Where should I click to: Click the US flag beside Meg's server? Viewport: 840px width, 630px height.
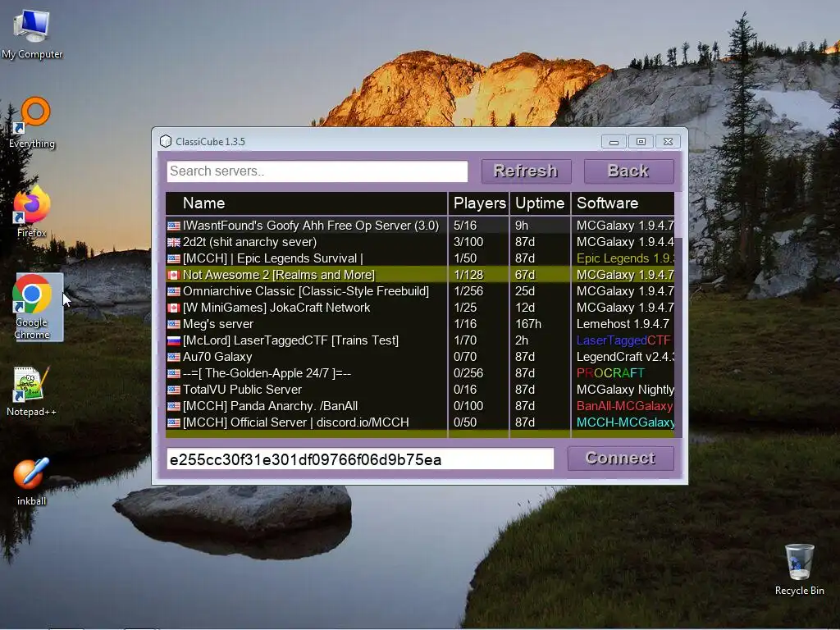(x=174, y=325)
